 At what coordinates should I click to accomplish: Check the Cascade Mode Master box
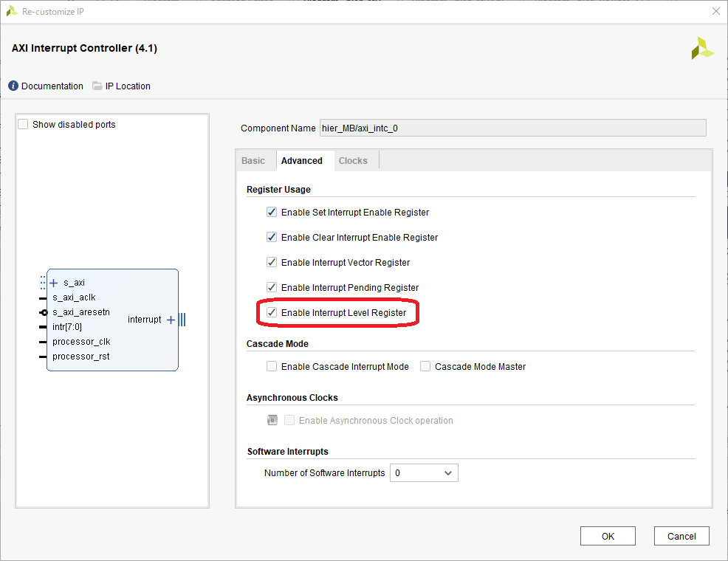(x=425, y=367)
